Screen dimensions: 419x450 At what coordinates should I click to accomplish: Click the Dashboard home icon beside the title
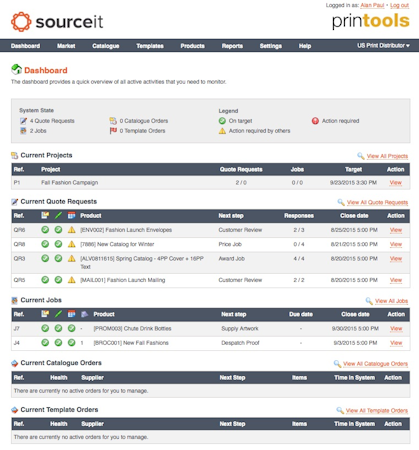[x=16, y=70]
